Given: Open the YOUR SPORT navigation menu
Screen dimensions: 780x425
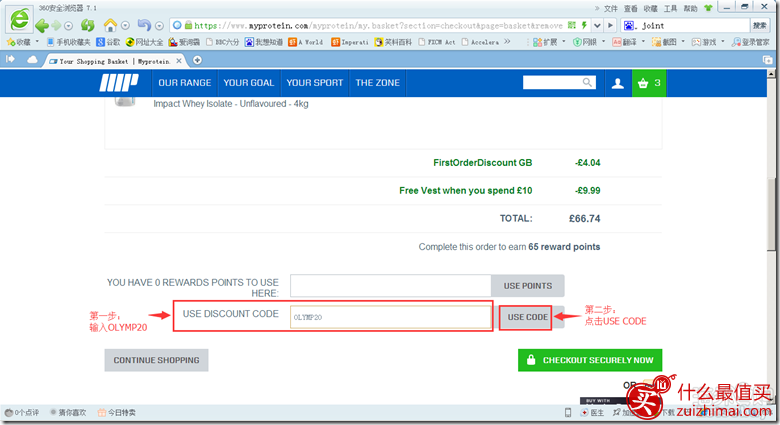Looking at the screenshot, I should 314,83.
